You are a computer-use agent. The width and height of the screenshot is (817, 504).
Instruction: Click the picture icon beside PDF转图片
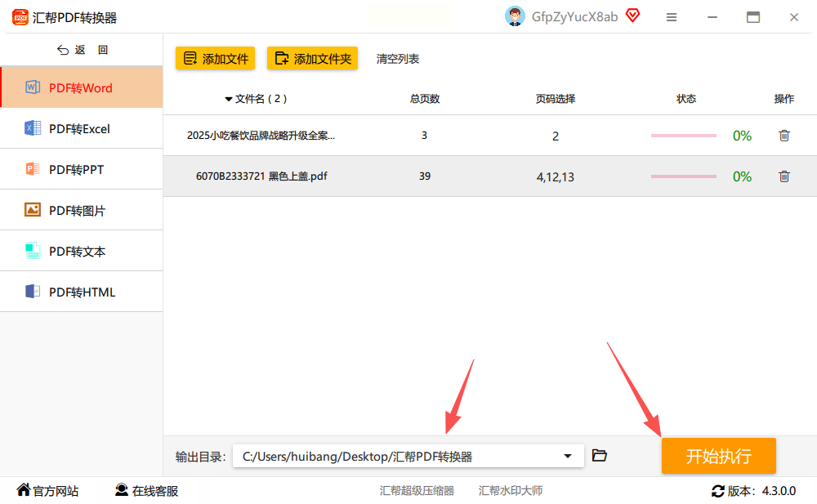(x=33, y=209)
